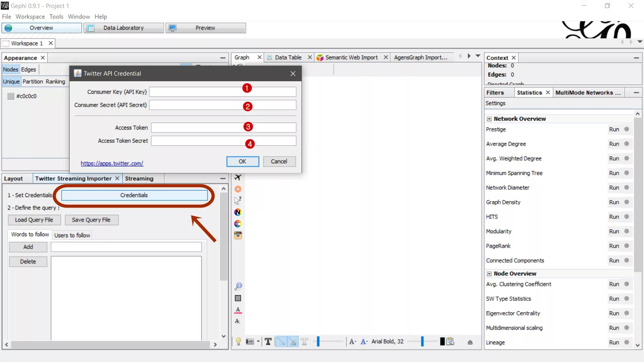Open the font selector Arial Bold, 32
The image size is (644, 362).
(x=387, y=341)
